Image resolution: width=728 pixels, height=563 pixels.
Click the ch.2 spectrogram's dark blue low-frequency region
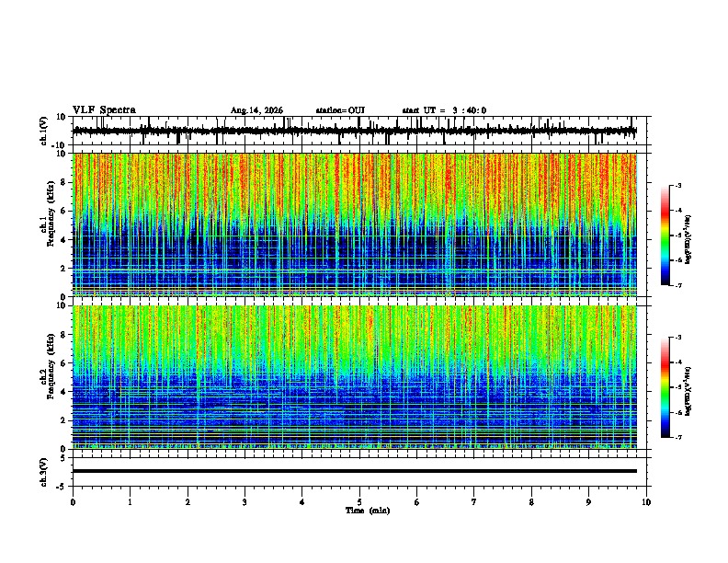pyautogui.click(x=355, y=411)
